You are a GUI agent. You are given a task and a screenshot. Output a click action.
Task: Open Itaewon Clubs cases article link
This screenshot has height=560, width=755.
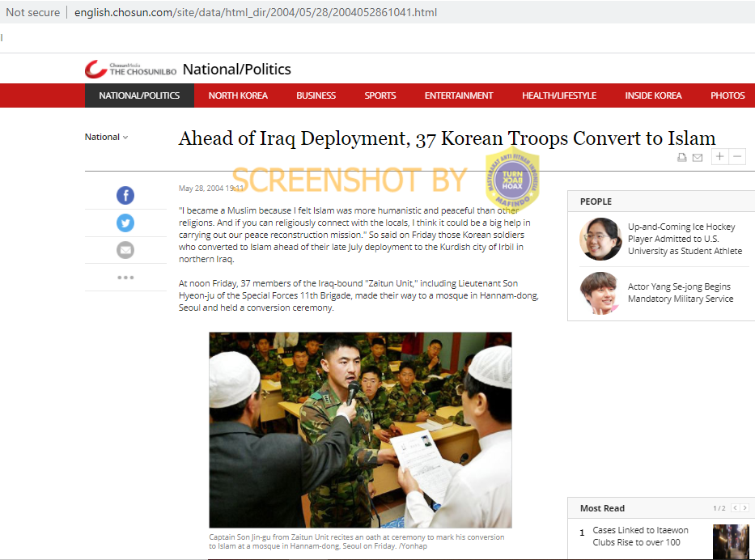coord(640,536)
